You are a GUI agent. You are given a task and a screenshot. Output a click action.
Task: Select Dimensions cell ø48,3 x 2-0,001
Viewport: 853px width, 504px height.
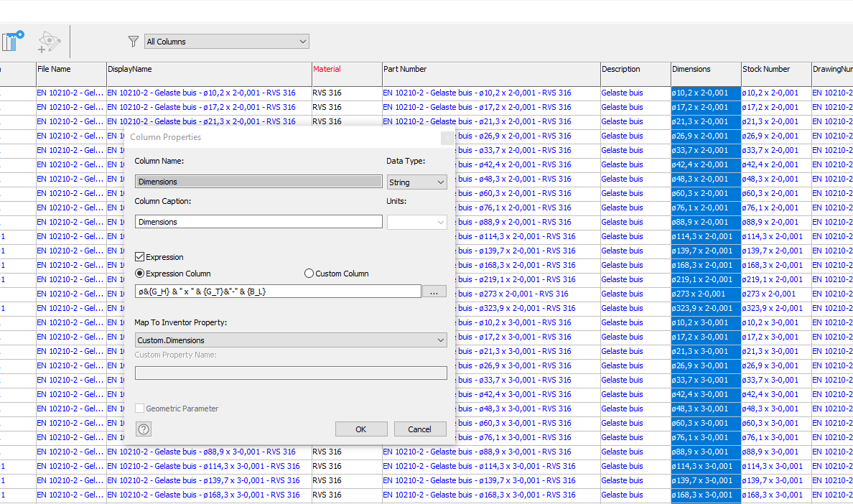[706, 179]
